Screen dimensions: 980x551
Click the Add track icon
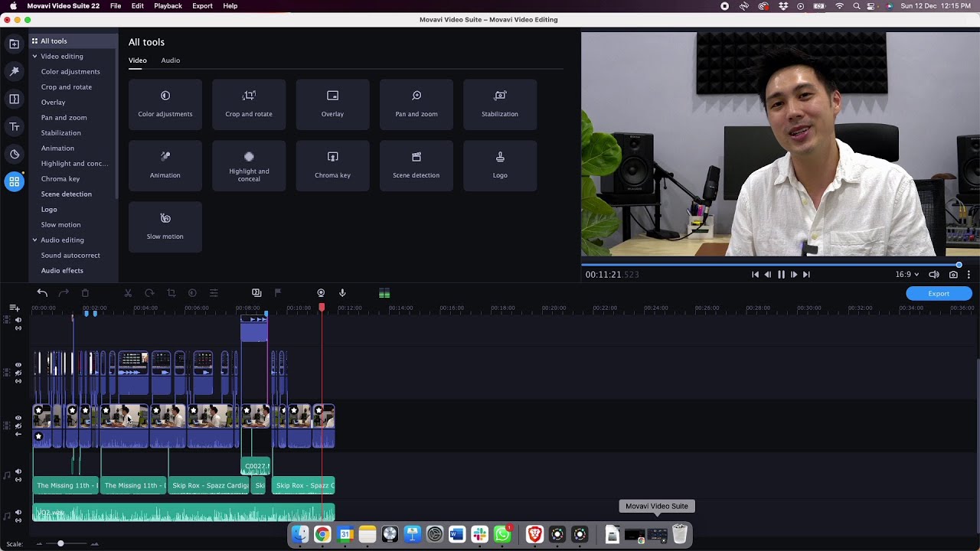pos(14,308)
